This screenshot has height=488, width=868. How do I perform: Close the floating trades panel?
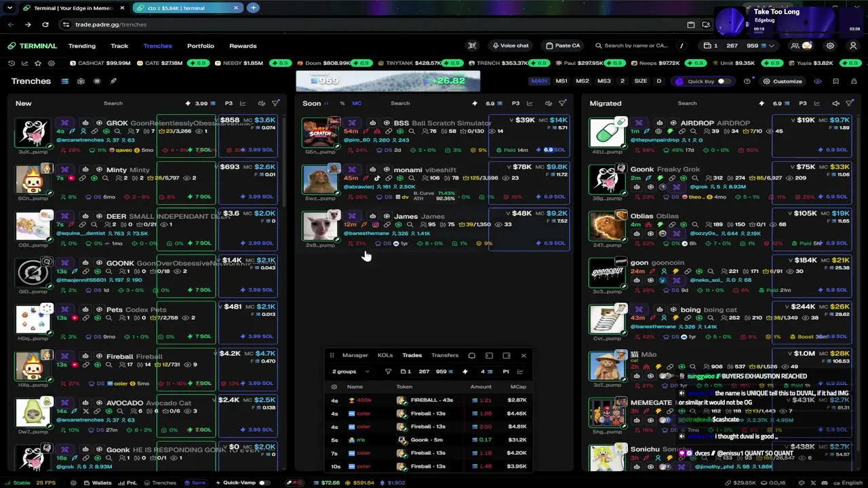click(x=524, y=355)
